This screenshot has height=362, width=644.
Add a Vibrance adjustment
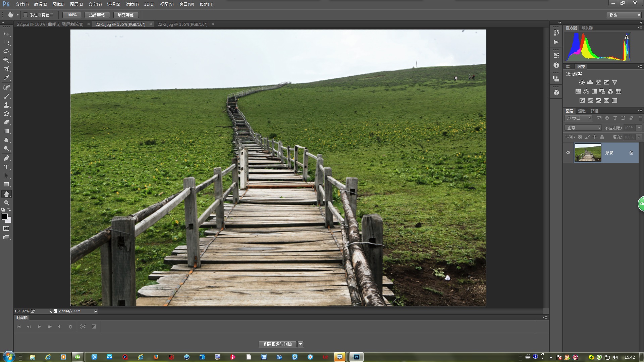coord(614,82)
